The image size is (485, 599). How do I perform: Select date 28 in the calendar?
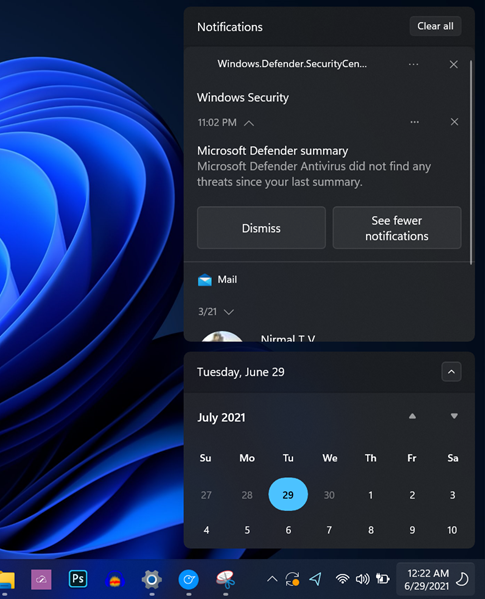(247, 495)
